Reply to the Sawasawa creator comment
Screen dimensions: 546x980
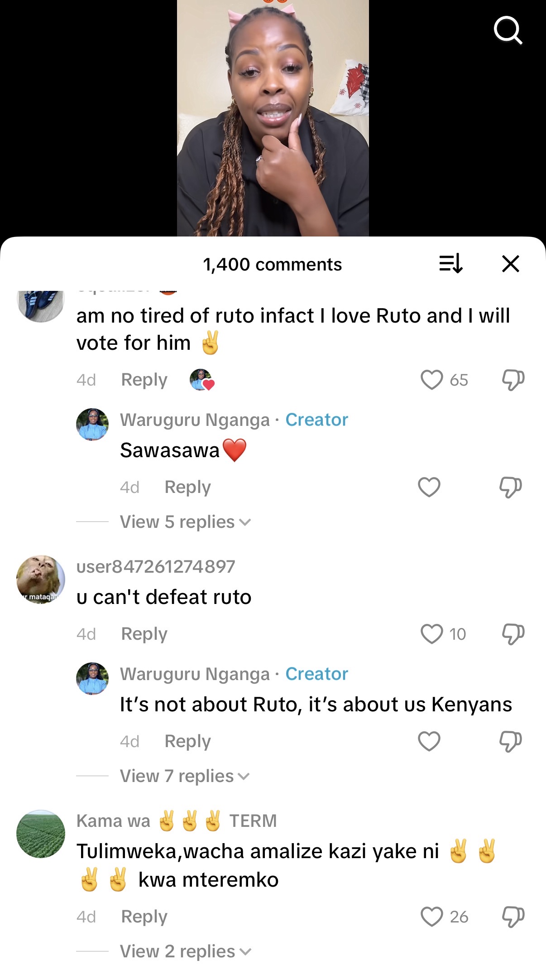187,487
